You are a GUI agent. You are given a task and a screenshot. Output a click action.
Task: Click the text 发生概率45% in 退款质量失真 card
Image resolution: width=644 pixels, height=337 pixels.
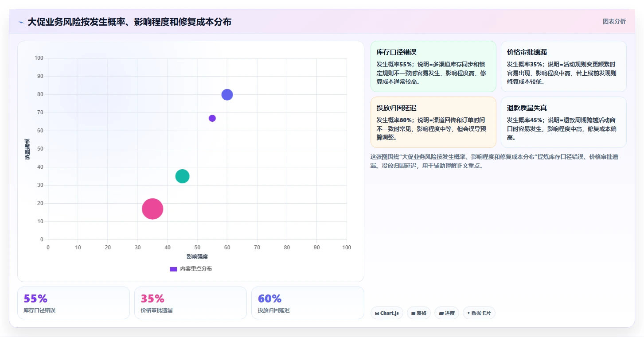tap(525, 120)
